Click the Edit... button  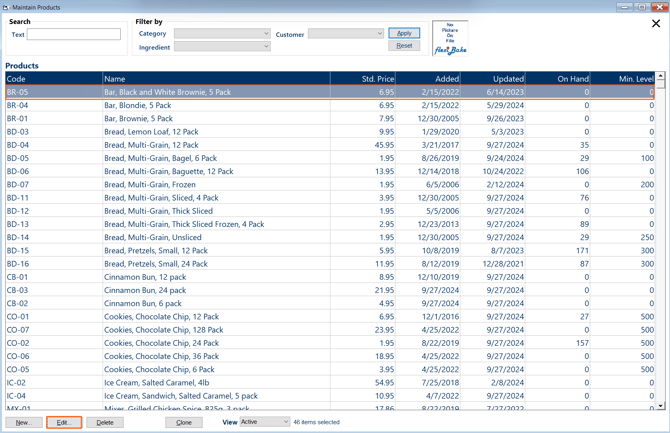[64, 423]
